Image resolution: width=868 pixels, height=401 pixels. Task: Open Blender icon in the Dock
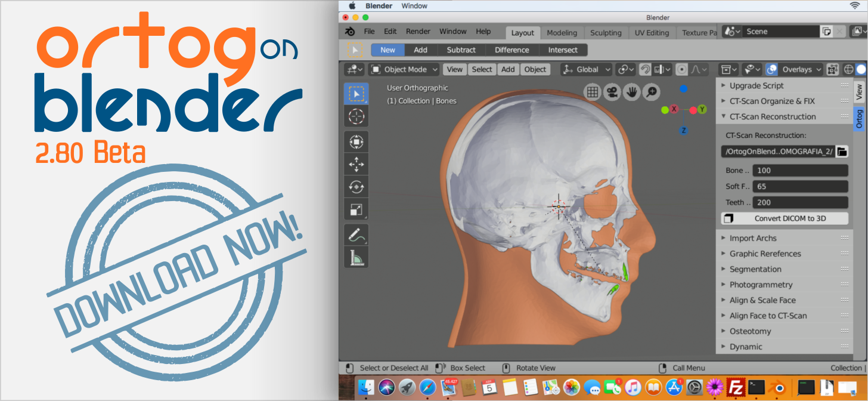pos(779,387)
